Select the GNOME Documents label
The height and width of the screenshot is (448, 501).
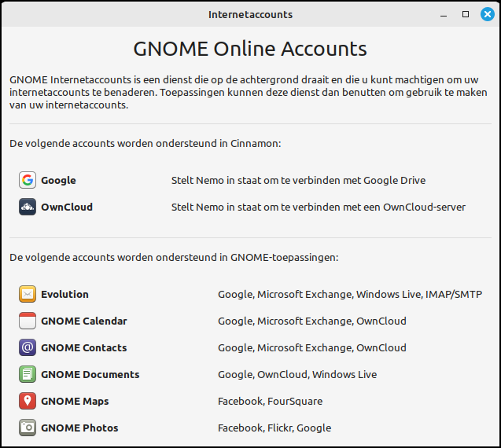click(x=90, y=374)
